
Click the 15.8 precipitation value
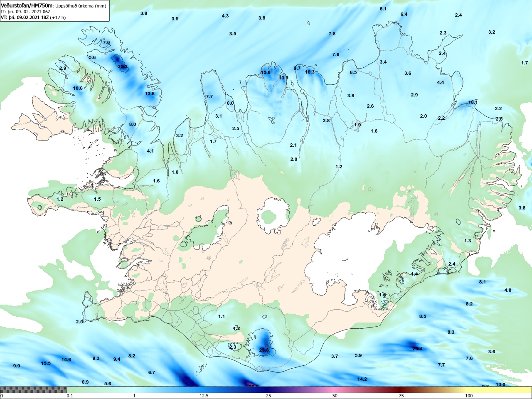click(266, 72)
